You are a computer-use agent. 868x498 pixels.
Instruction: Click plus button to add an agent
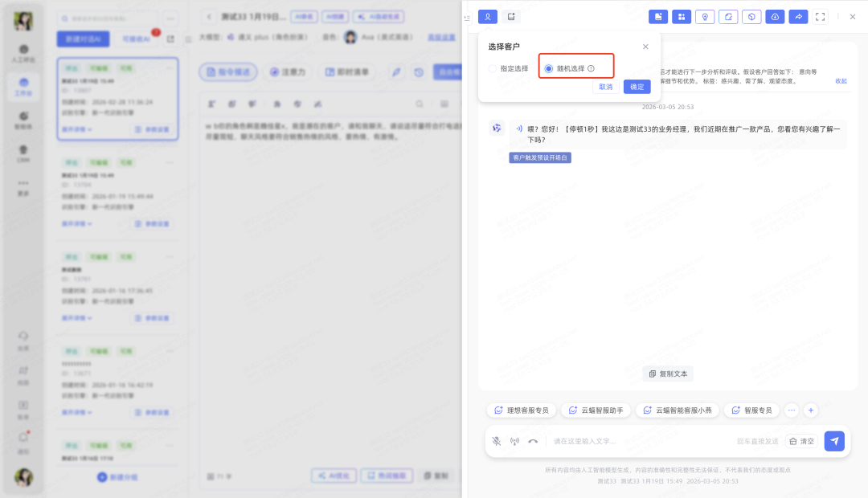(x=811, y=410)
